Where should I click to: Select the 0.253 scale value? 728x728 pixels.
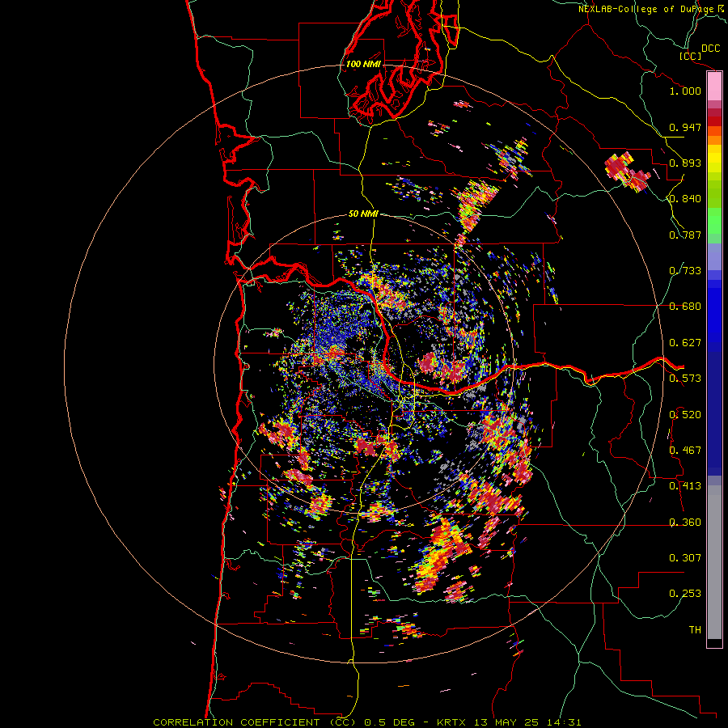[685, 594]
